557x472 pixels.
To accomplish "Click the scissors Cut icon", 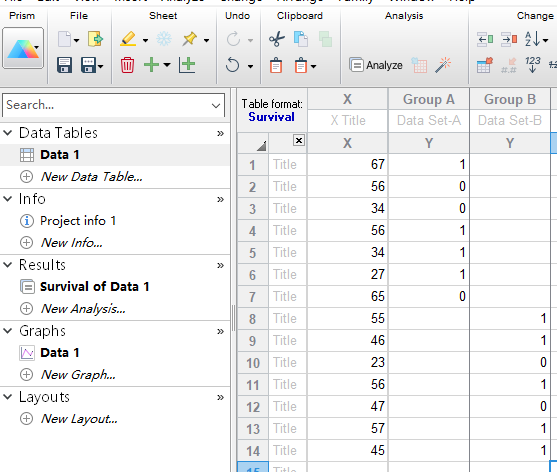I will pyautogui.click(x=277, y=39).
